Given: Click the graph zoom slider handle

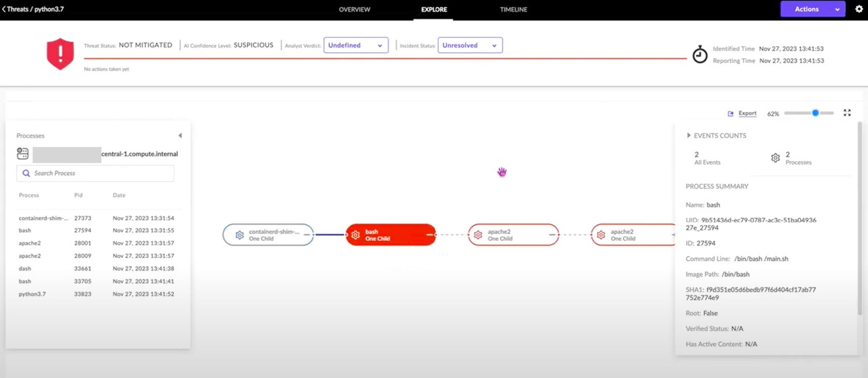Looking at the screenshot, I should pyautogui.click(x=815, y=113).
